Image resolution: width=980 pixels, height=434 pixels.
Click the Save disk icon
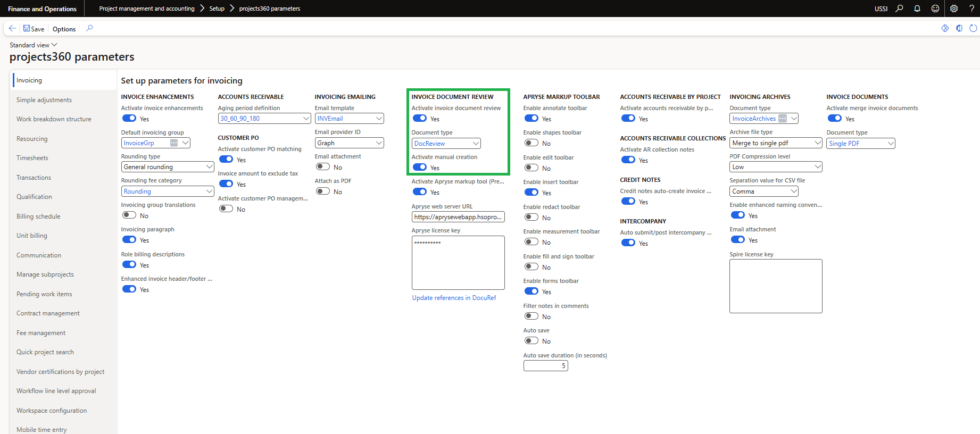pyautogui.click(x=27, y=29)
